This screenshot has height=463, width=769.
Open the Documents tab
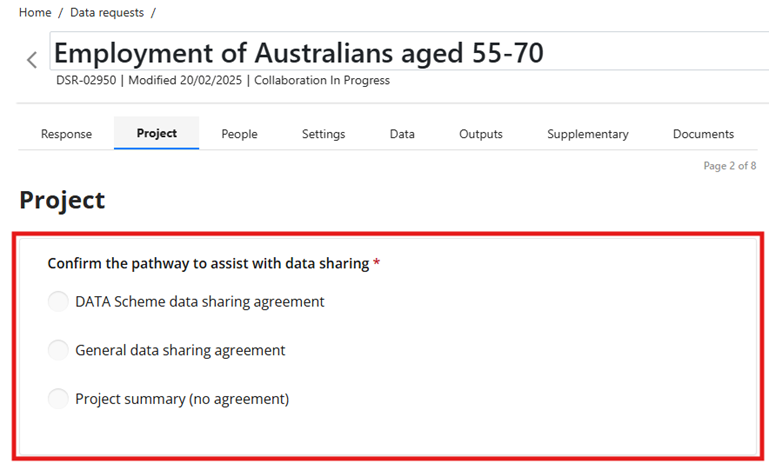(x=703, y=134)
